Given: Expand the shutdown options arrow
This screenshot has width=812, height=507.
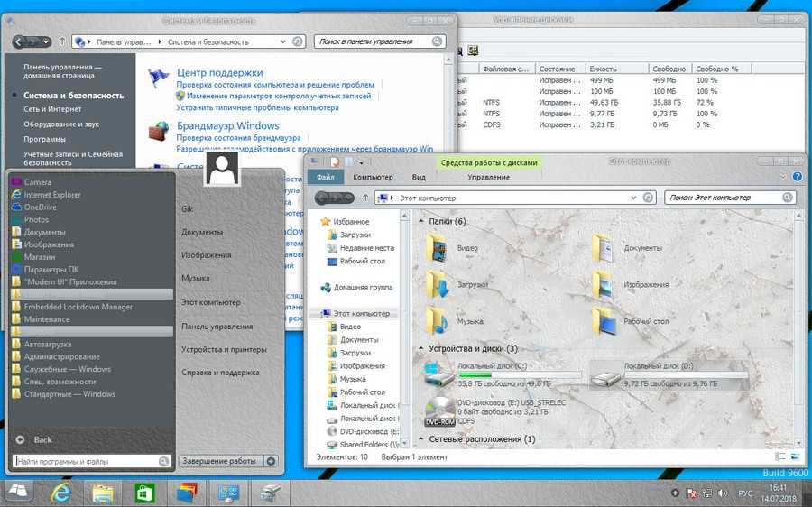Looking at the screenshot, I should [271, 461].
